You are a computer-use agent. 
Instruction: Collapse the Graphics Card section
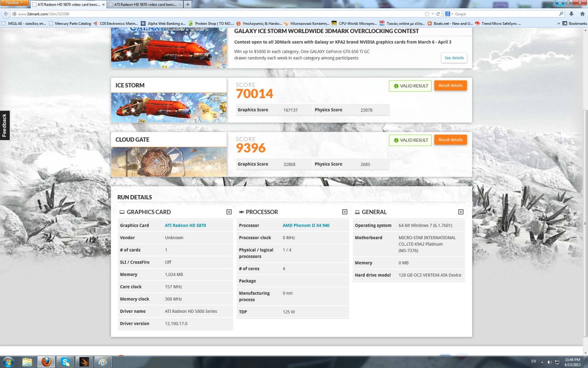229,212
